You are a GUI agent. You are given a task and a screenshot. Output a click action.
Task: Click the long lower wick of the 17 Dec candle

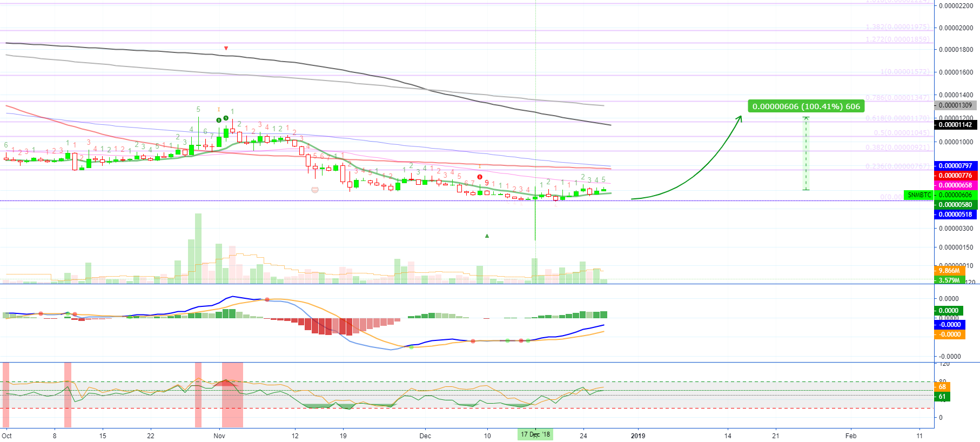535,220
